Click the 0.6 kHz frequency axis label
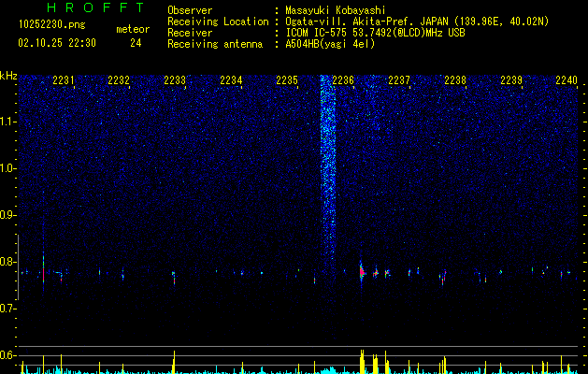The width and height of the screenshot is (588, 374). (8, 355)
